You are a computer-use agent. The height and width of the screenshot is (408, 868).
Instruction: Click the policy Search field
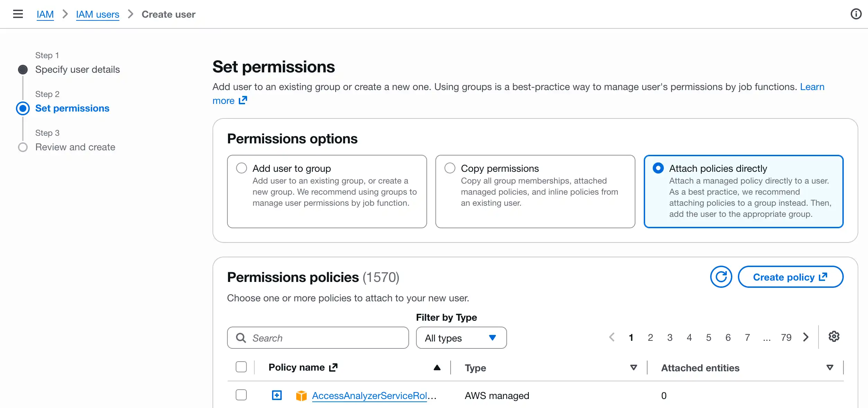[318, 338]
